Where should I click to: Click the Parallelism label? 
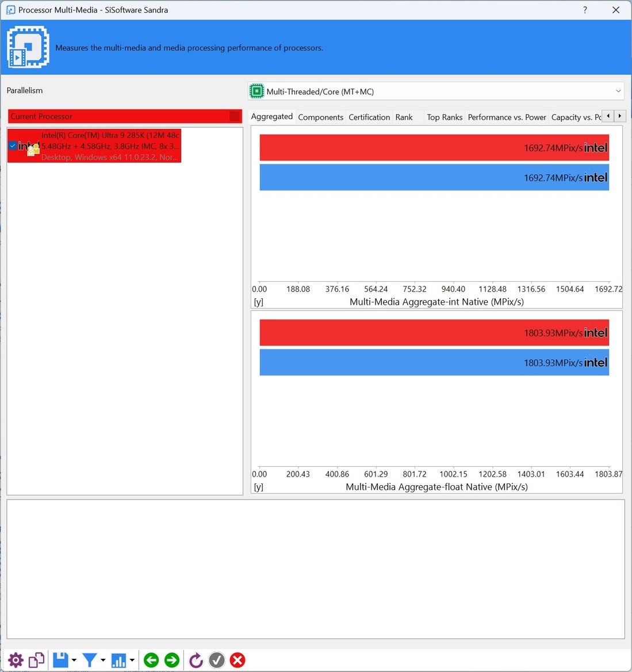coord(24,90)
